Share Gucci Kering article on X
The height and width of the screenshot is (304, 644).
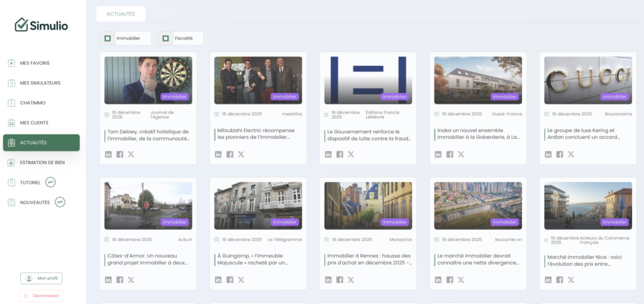coord(571,155)
